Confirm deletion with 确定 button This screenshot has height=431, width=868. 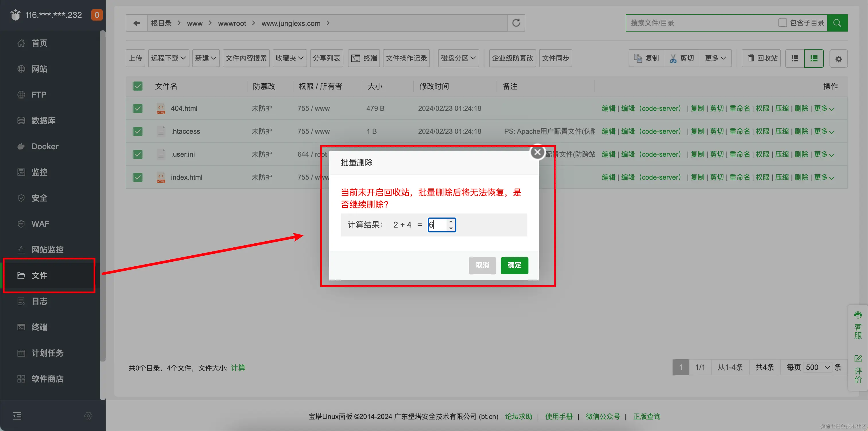(514, 265)
